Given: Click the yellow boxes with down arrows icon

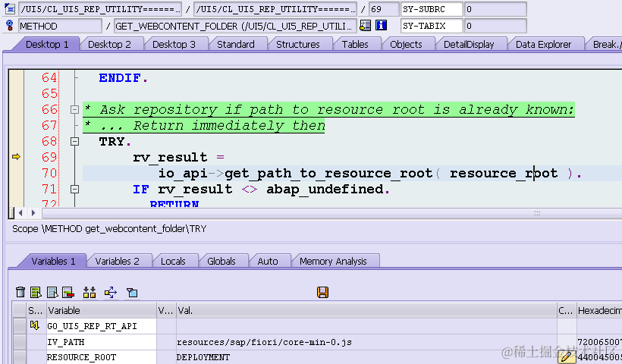Looking at the screenshot, I should tap(90, 293).
